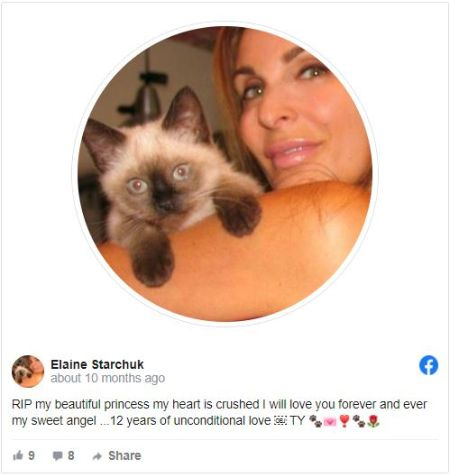Click the unrendered emoji box before TY
Screen dimensions: 450x474
point(280,421)
